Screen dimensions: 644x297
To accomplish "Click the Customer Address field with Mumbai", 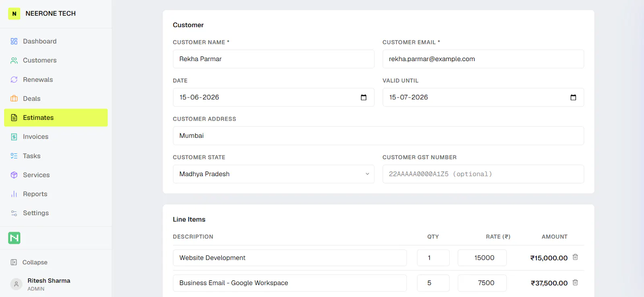I will click(x=378, y=136).
